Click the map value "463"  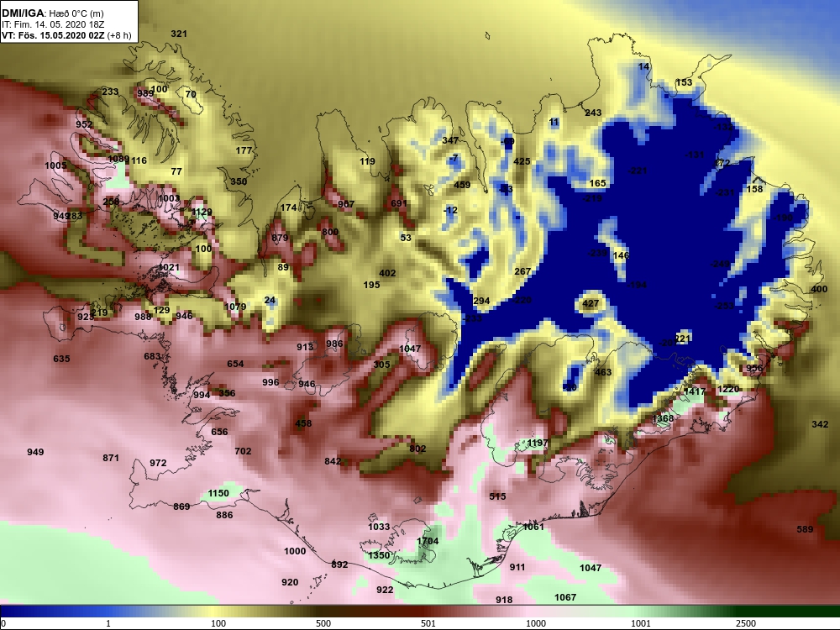[x=602, y=372]
